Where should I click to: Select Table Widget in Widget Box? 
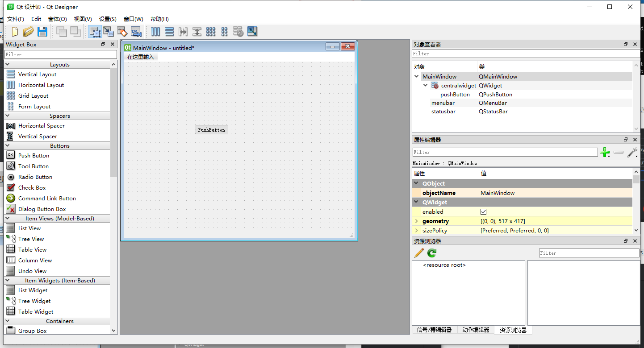pyautogui.click(x=36, y=312)
